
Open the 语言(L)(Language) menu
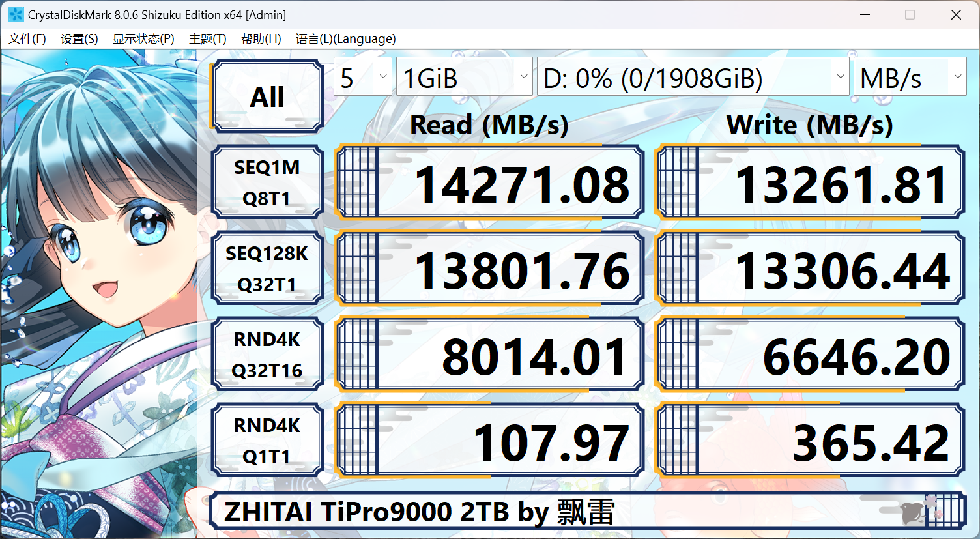[344, 38]
